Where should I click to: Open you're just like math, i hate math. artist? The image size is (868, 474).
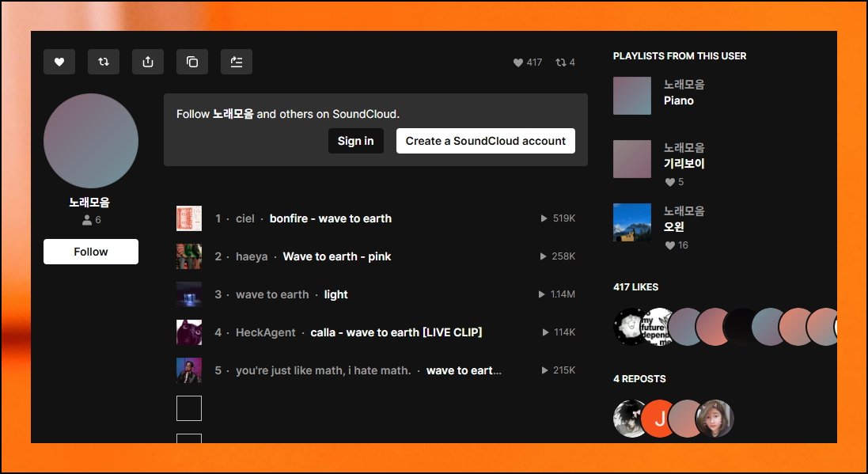pos(324,370)
